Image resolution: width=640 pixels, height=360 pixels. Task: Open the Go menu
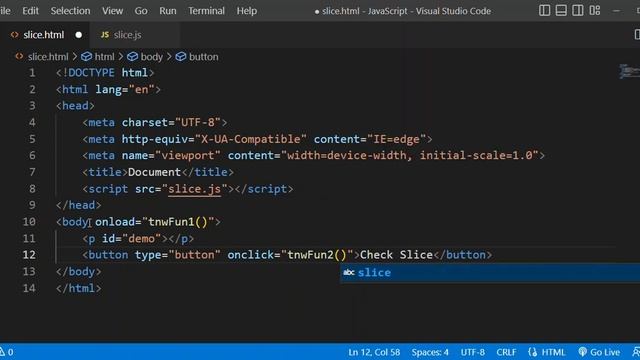click(141, 11)
